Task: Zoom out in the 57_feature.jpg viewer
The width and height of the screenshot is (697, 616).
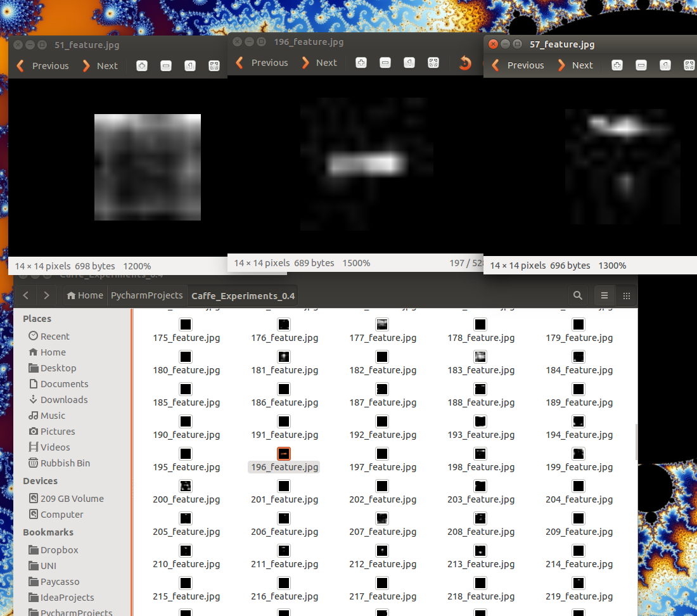Action: point(641,65)
